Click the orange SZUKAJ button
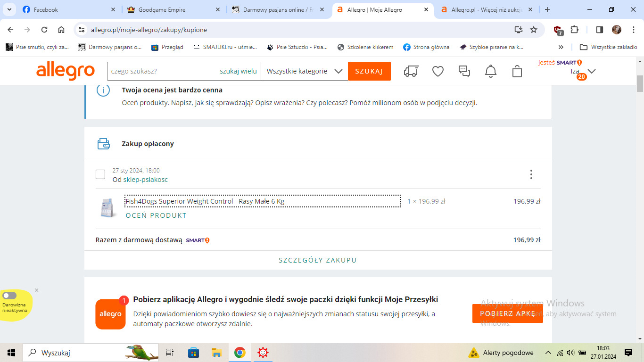 point(369,71)
